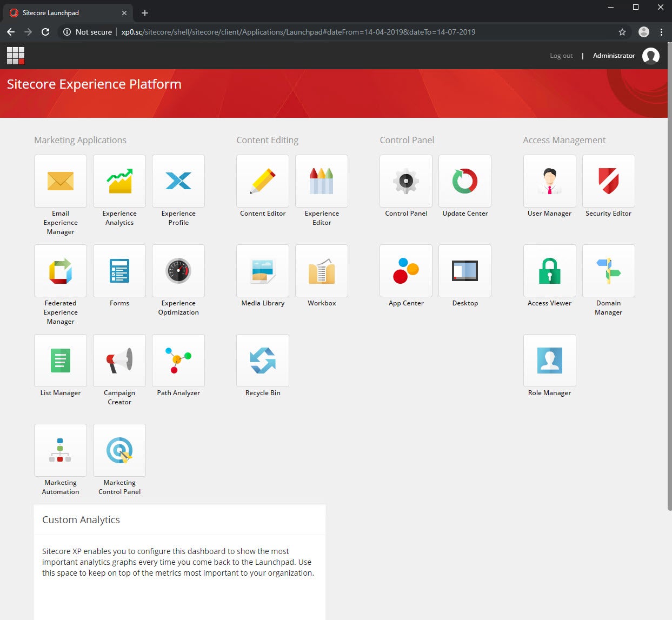Image resolution: width=672 pixels, height=620 pixels.
Task: Open the Media Library
Action: point(263,271)
